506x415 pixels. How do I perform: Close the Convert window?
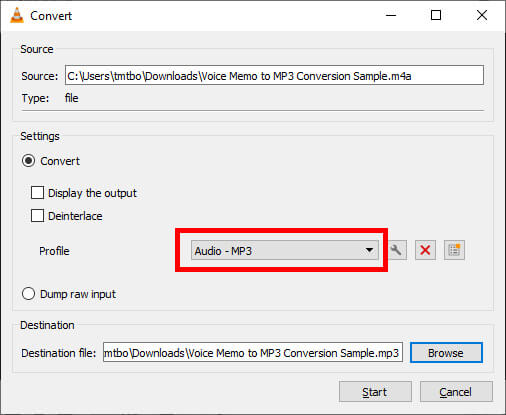(482, 15)
